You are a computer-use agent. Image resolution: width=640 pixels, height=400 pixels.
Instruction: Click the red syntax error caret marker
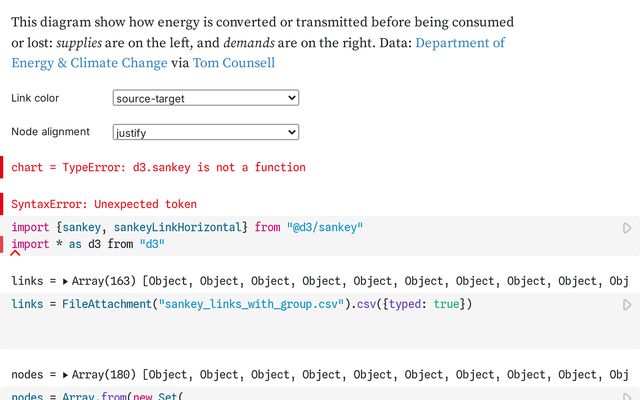pos(15,256)
